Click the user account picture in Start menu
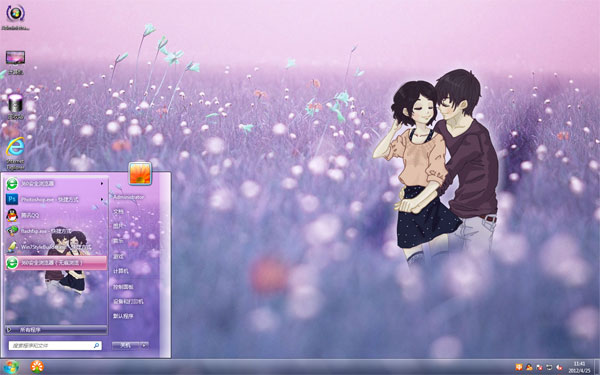 (x=140, y=173)
